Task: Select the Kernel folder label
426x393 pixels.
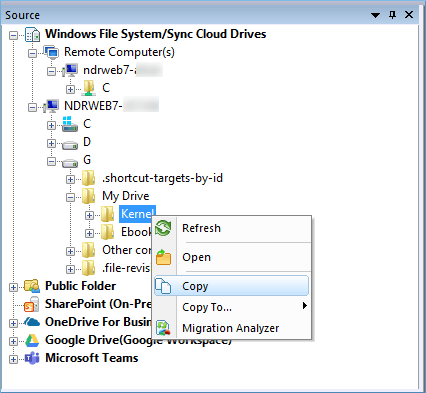Action: pos(137,214)
